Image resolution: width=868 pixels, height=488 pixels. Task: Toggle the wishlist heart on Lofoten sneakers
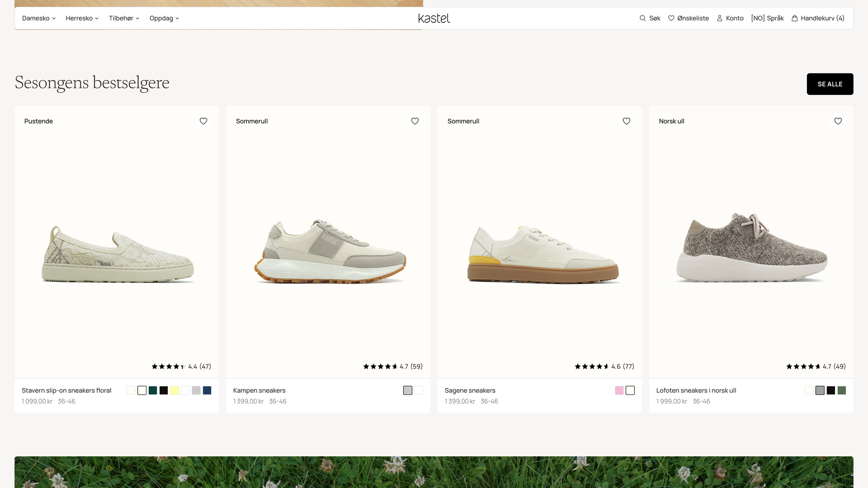[838, 121]
